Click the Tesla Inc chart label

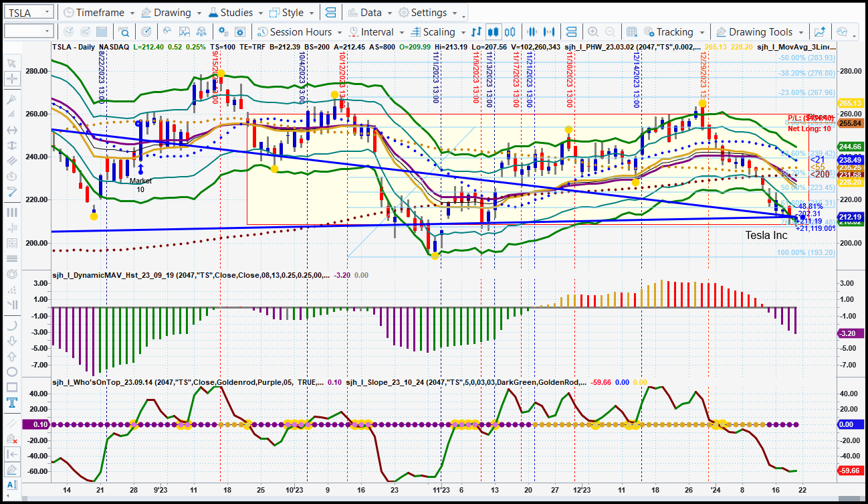coord(766,235)
